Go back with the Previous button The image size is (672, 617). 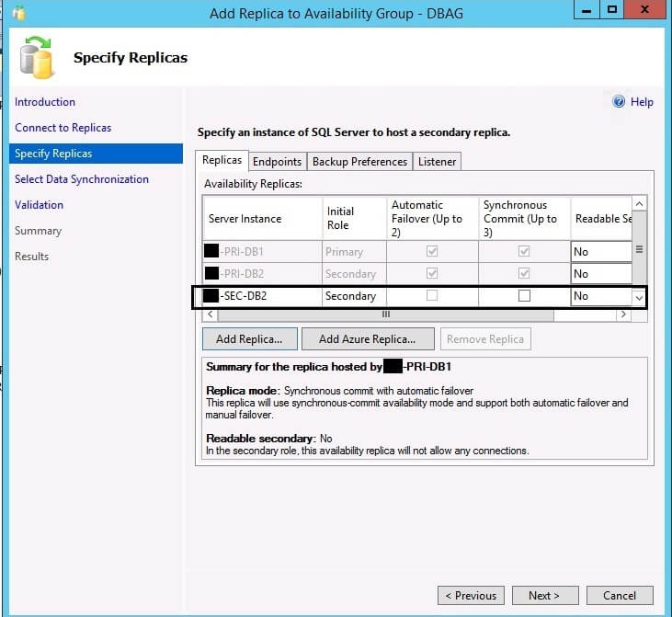coord(470,595)
